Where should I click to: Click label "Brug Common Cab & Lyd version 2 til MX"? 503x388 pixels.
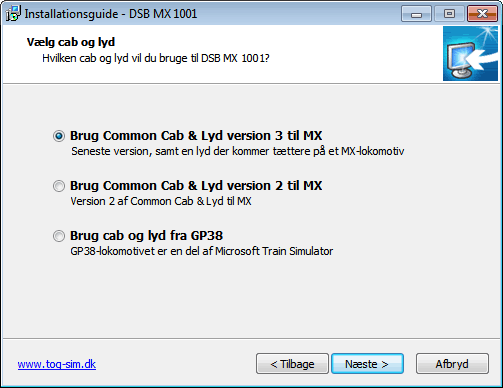[196, 186]
